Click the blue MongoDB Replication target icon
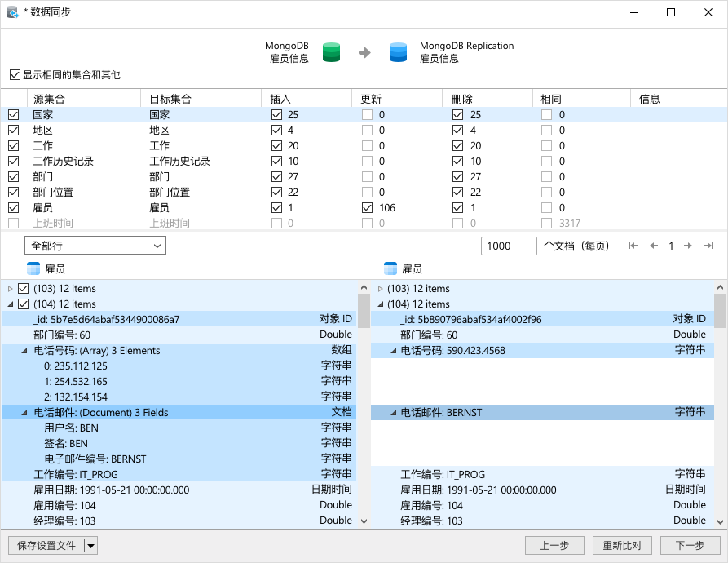The width and height of the screenshot is (728, 563). [397, 51]
